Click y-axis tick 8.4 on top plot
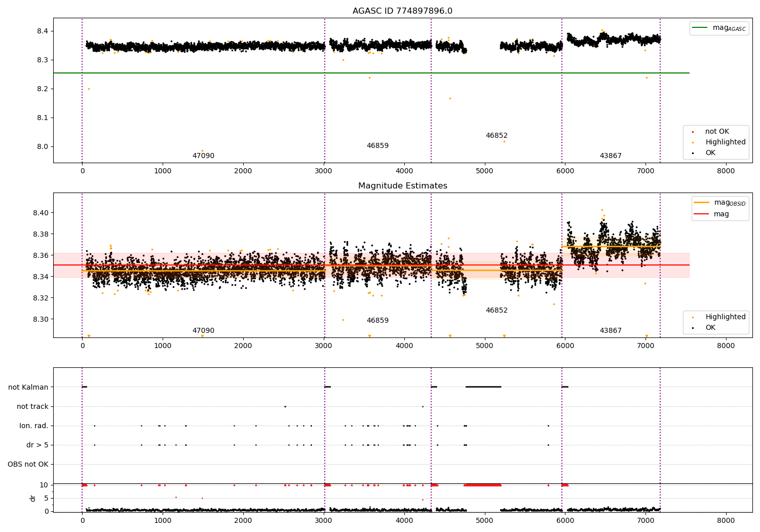The width and height of the screenshot is (760, 532). tap(43, 31)
